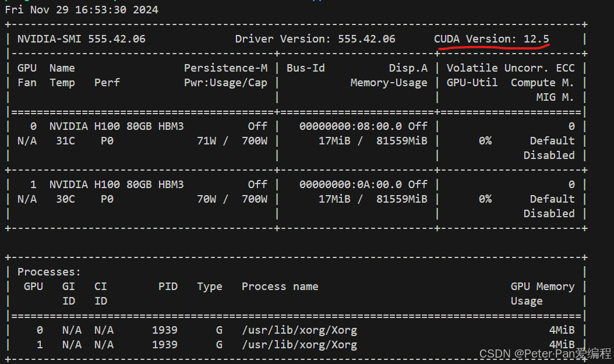The width and height of the screenshot is (614, 364).
Task: Click the "MIG M." header text
Action: tap(555, 97)
